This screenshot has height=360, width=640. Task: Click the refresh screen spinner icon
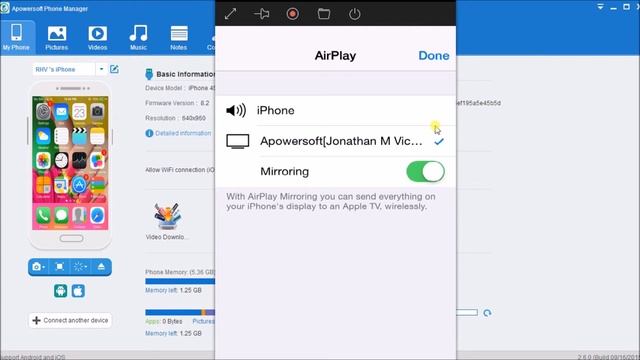tap(80, 267)
